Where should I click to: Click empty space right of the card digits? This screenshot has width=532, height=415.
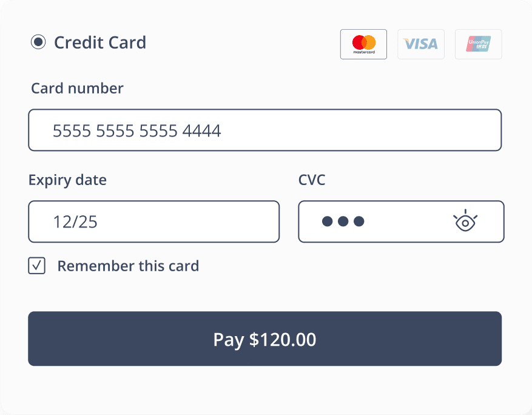(x=364, y=130)
